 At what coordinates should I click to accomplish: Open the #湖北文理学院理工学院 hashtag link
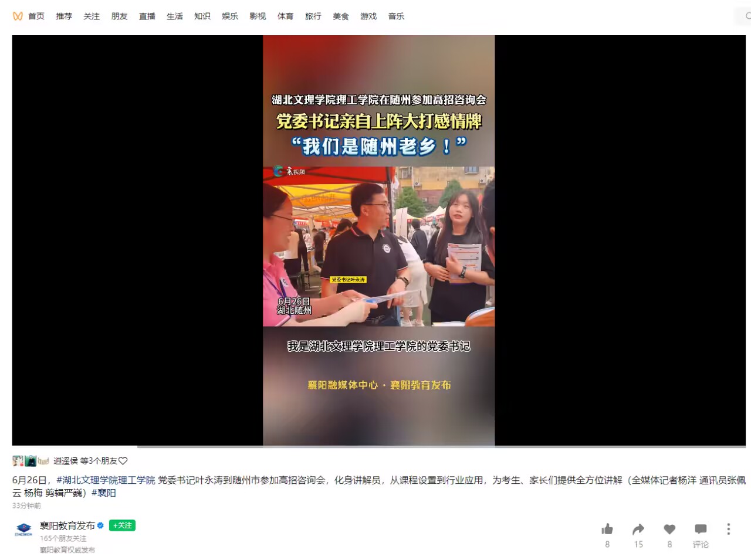[106, 480]
